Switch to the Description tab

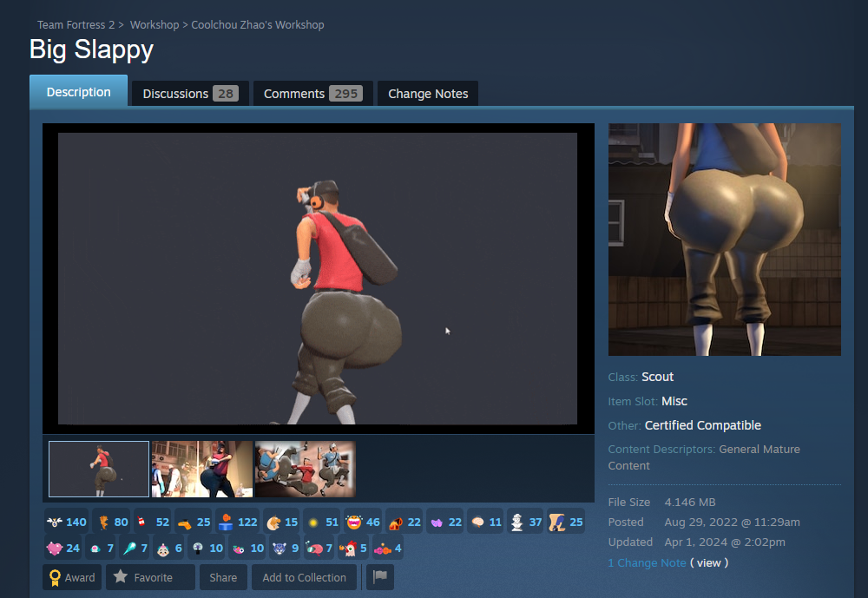[x=79, y=91]
